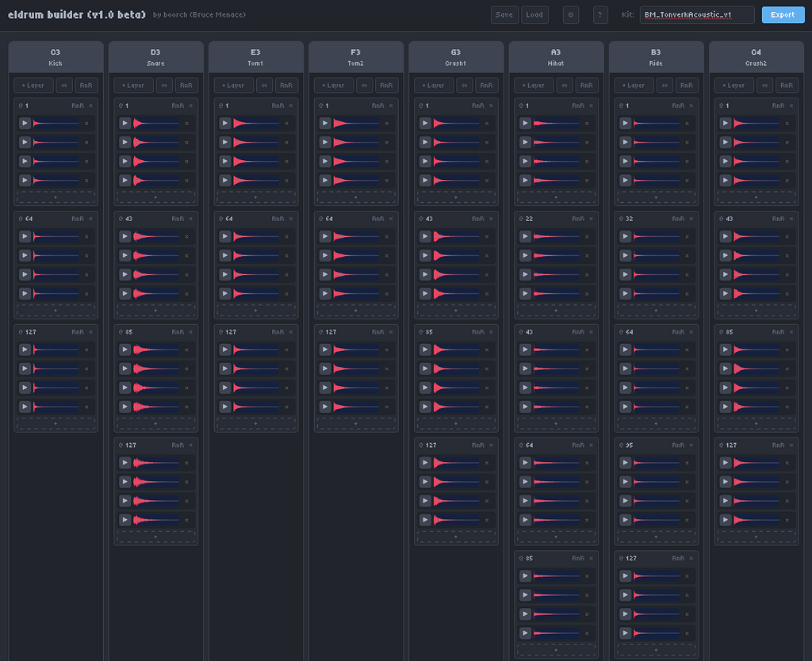812x661 pixels.
Task: Toggle RnR on Crash1 velocity 85 layer
Action: (x=478, y=332)
